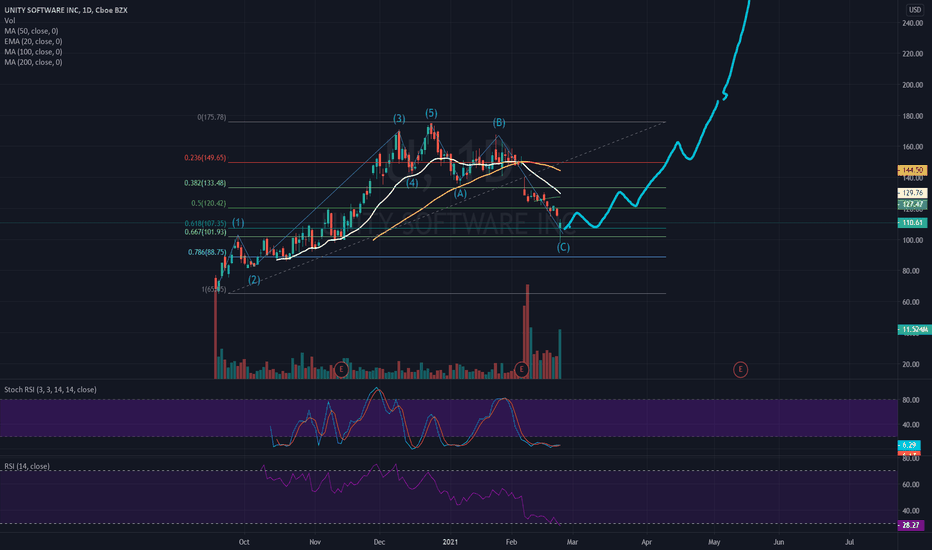This screenshot has width=932, height=550.
Task: Click 240.00 on the price axis
Action: click(912, 23)
